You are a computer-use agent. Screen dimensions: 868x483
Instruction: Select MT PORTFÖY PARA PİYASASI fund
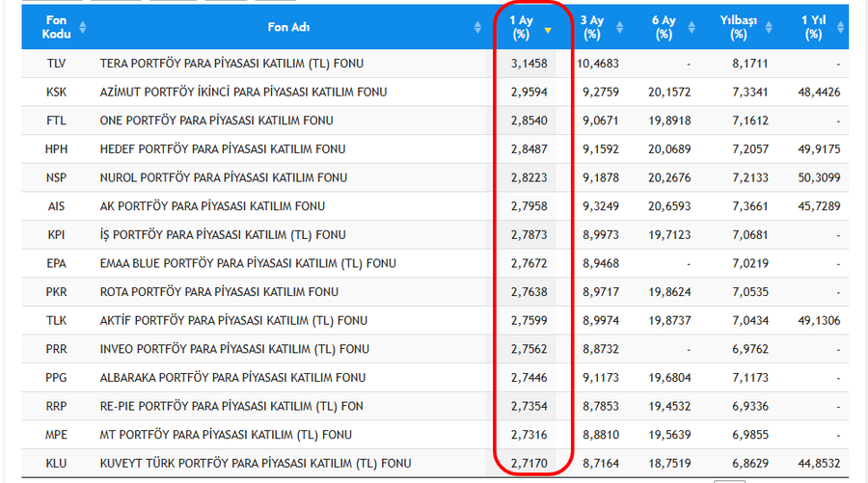pos(222,434)
